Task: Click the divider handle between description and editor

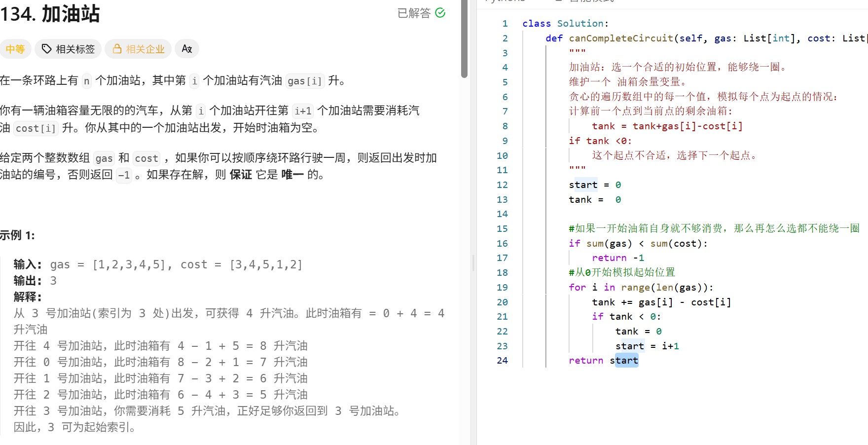Action: tap(473, 263)
